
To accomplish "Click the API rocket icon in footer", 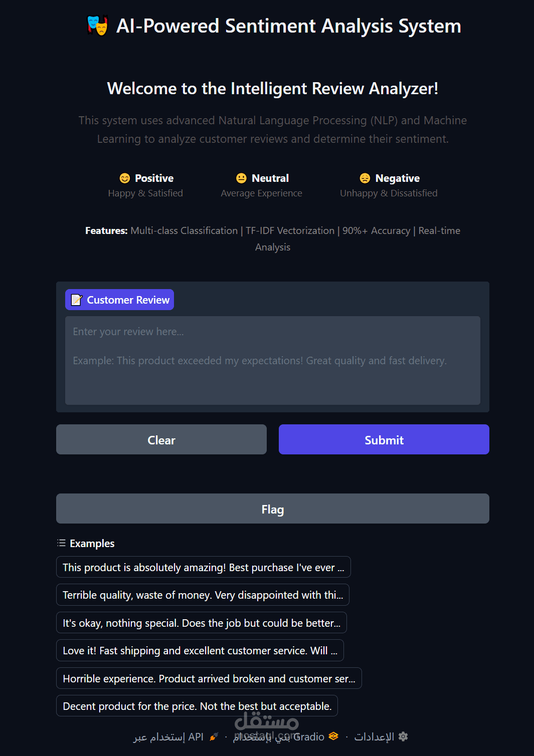I will (214, 736).
